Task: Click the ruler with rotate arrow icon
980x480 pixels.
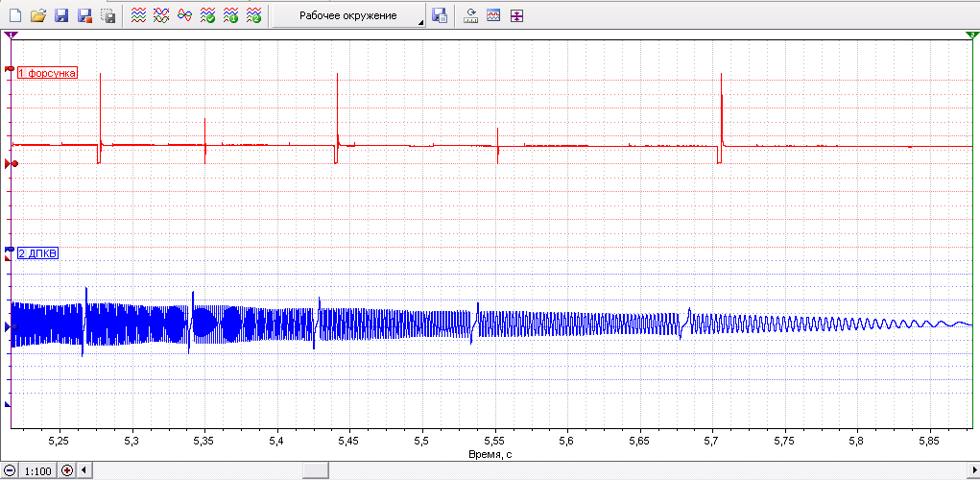Action: point(470,16)
